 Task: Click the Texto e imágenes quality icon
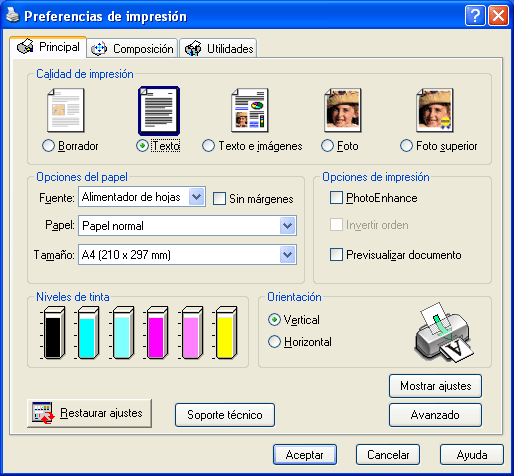coord(250,110)
